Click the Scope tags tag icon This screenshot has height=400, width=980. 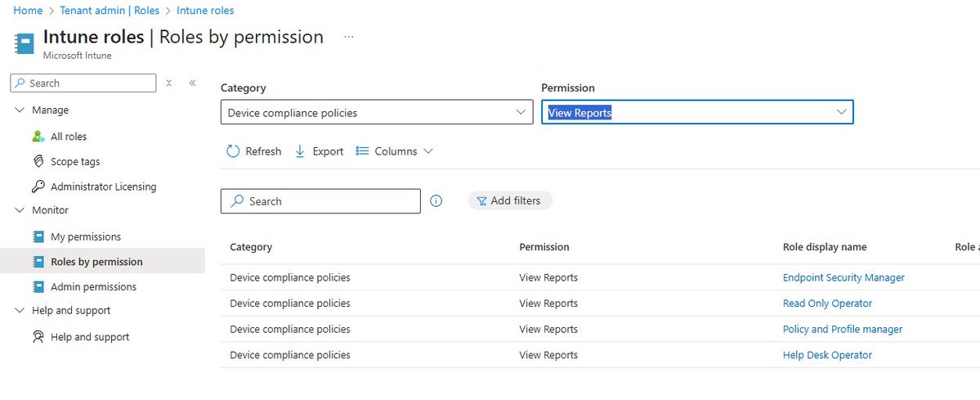(x=38, y=161)
